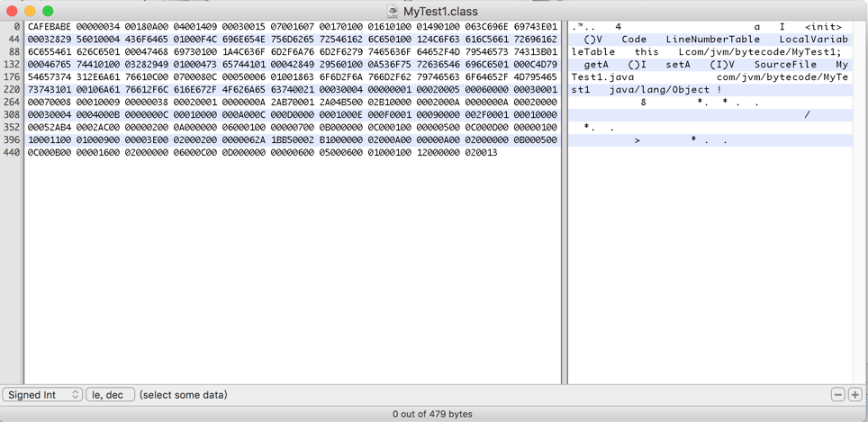Click the MyTest1.class file icon in title bar

(x=393, y=11)
